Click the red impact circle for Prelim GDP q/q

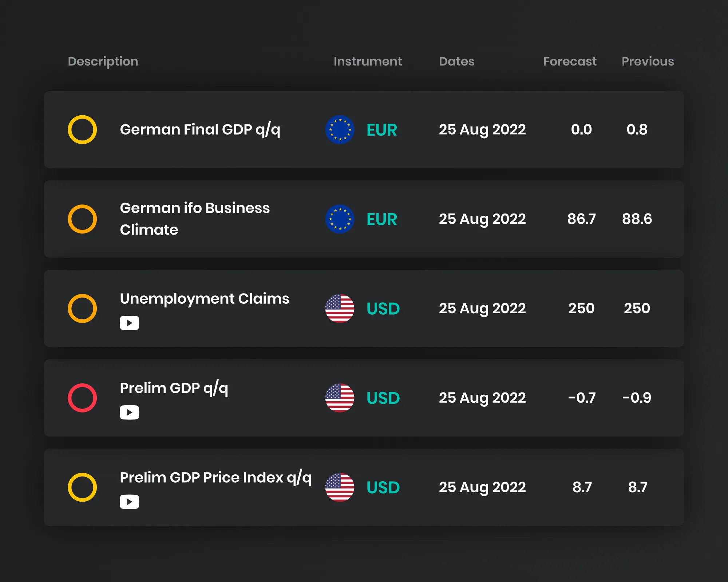[82, 398]
